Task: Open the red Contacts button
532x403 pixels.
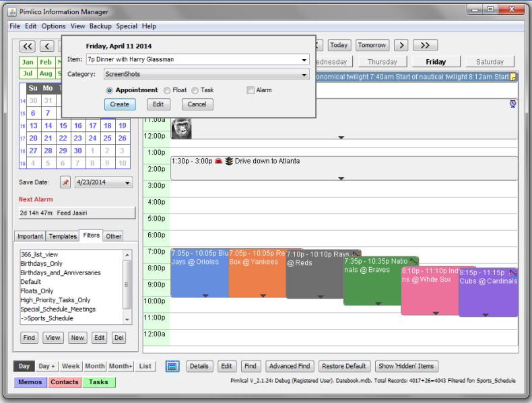Action: point(65,382)
